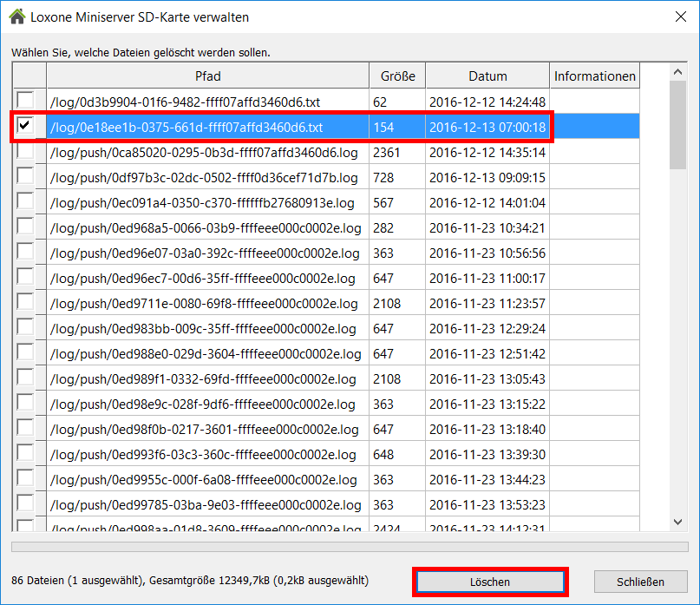Sort files by Größe column header
Viewport: 700px width, 605px height.
point(397,76)
